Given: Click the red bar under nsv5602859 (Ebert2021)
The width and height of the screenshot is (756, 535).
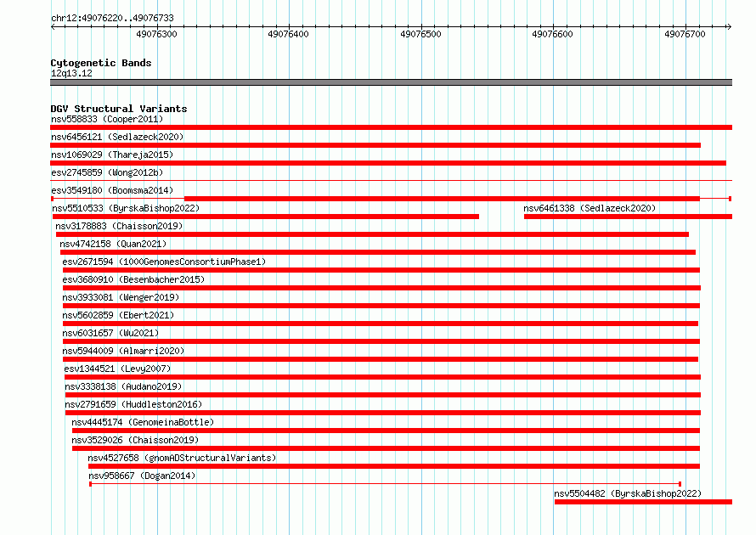Looking at the screenshot, I should [381, 324].
